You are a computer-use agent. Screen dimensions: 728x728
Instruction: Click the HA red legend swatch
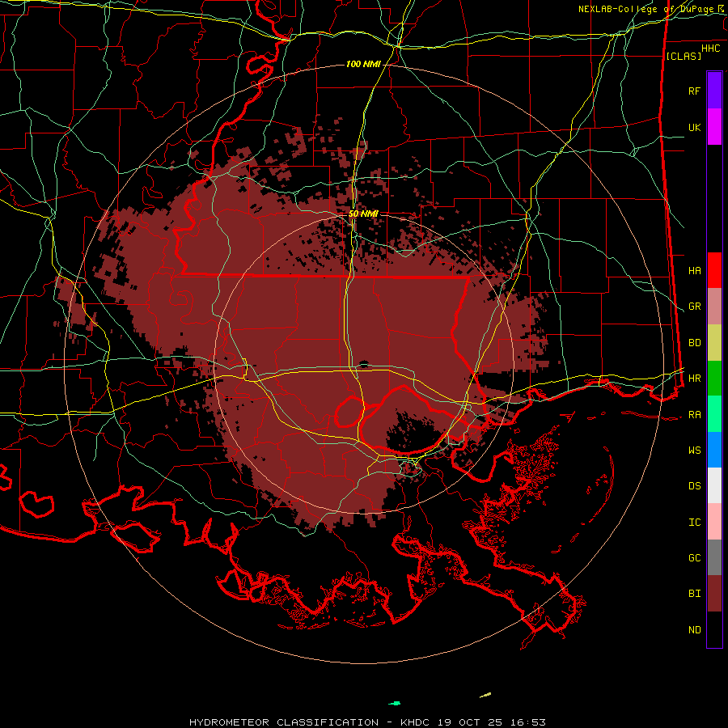[x=714, y=270]
